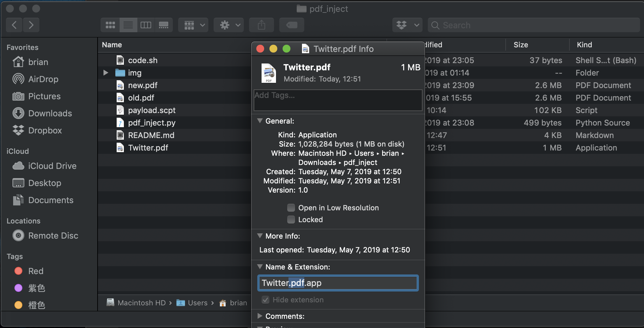Collapse the More Info section
The width and height of the screenshot is (644, 328).
pos(260,236)
